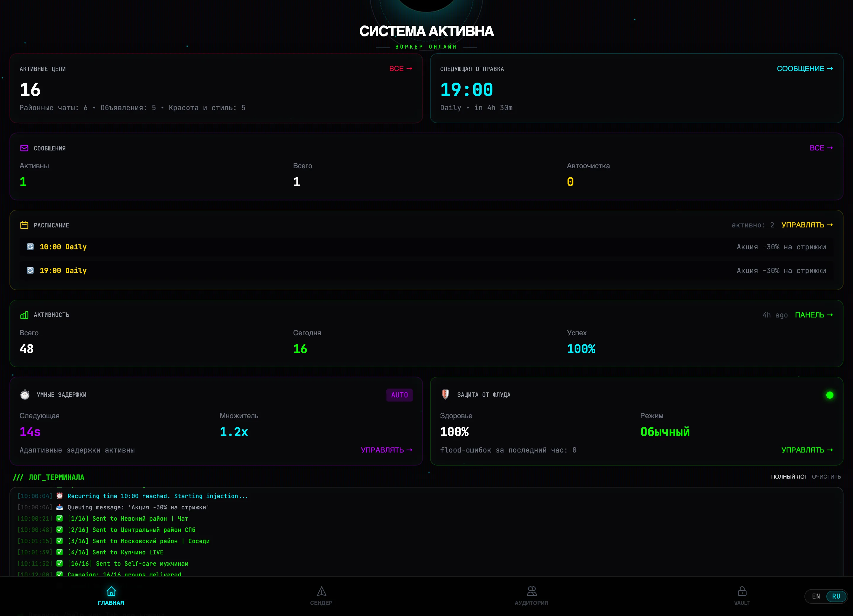Open ПОЛНЫЙ ЛОГ of the terminal
The image size is (853, 616).
click(789, 477)
